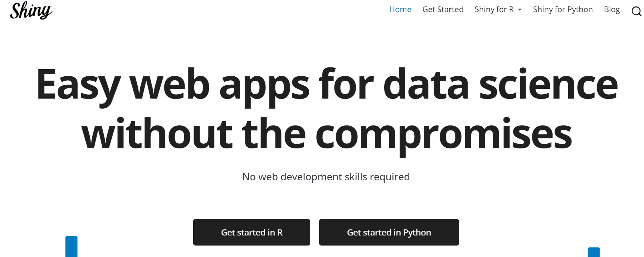Click the word "without" in the headline
This screenshot has height=257, width=644.
point(157,134)
